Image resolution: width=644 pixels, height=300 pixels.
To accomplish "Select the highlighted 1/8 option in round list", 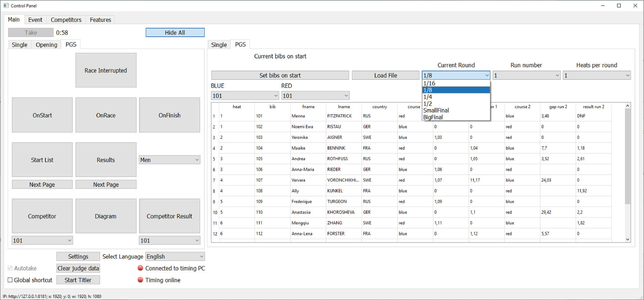I will click(456, 90).
